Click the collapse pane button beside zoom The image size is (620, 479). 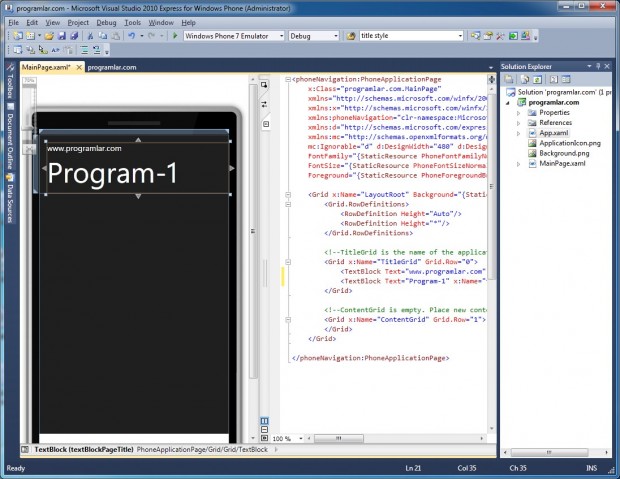click(x=265, y=438)
